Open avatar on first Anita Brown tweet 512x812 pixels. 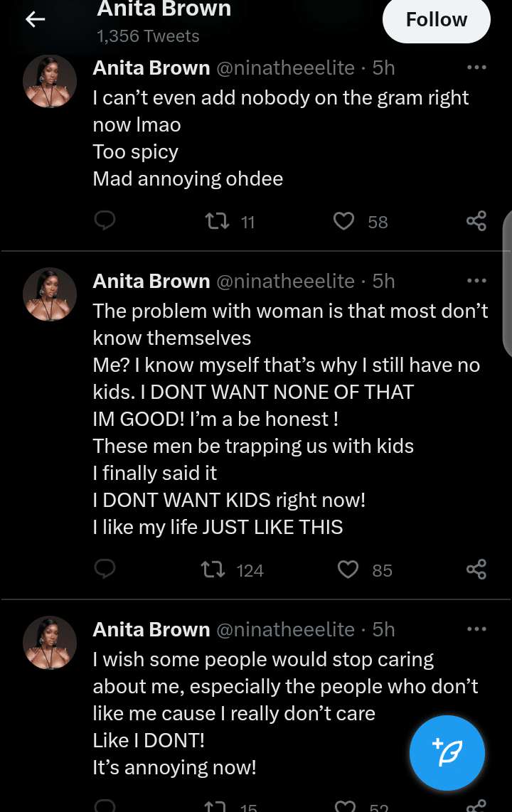click(x=50, y=81)
